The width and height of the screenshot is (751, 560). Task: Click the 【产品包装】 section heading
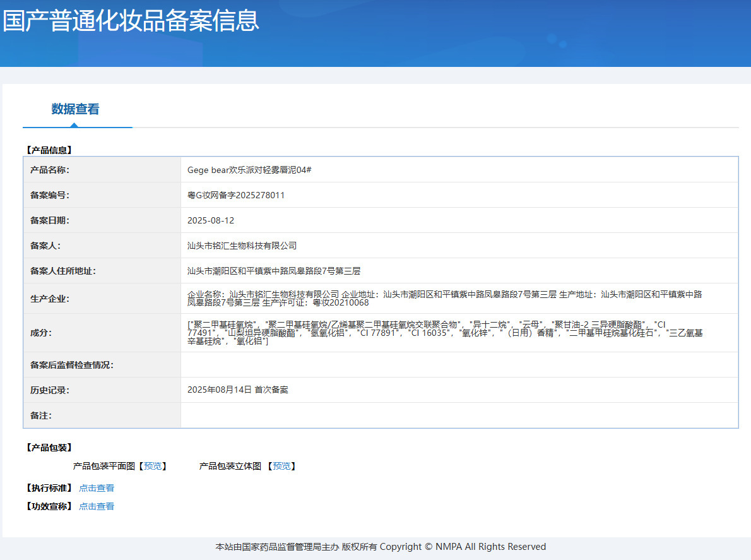pos(49,448)
